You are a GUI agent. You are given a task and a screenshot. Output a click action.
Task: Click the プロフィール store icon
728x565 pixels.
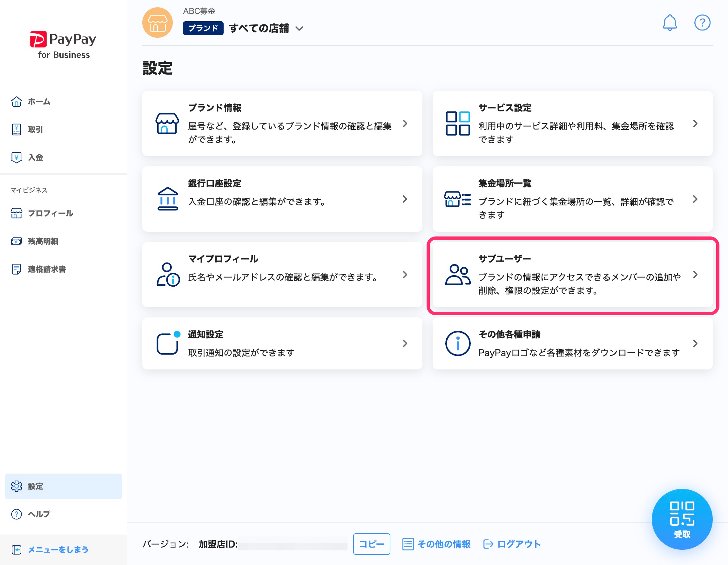(16, 213)
